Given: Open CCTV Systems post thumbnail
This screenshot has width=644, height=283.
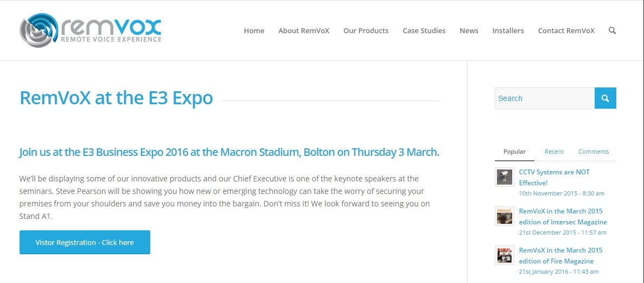Looking at the screenshot, I should click(x=505, y=178).
